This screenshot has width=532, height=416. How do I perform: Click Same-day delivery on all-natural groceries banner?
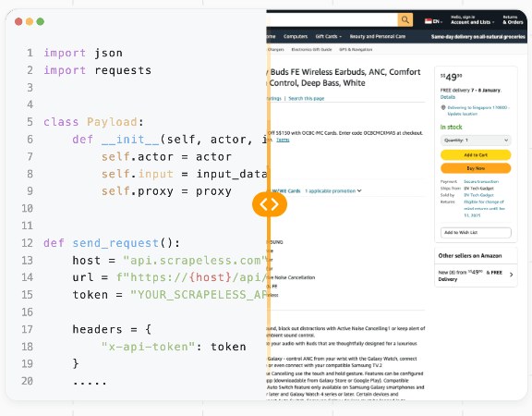coord(478,37)
